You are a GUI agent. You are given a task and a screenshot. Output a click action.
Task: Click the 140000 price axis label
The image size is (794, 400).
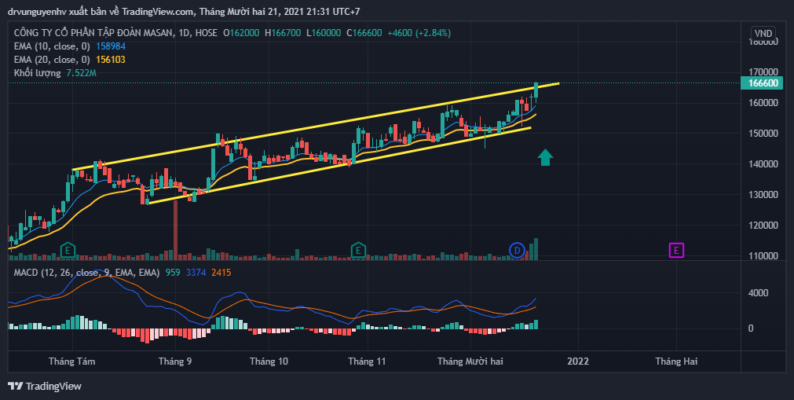click(763, 164)
